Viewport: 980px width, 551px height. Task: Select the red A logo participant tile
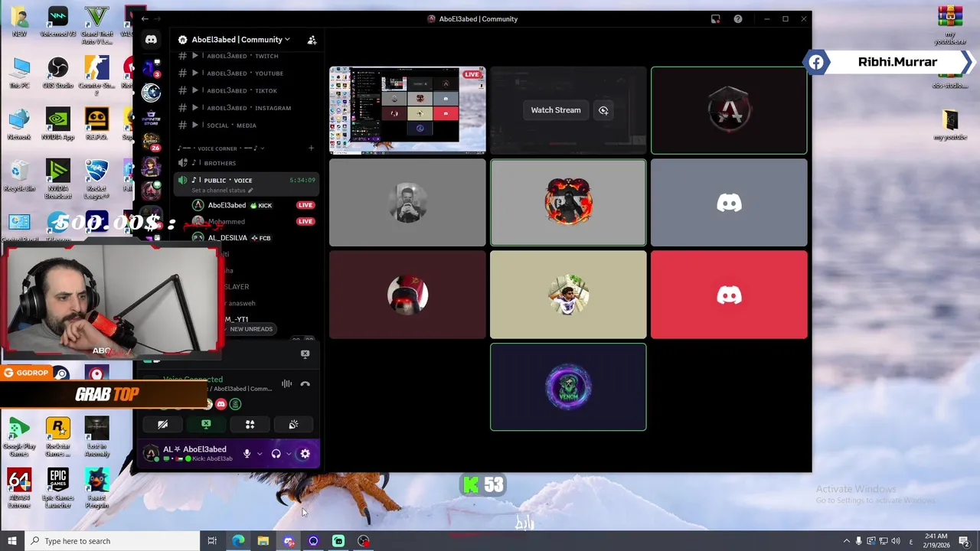point(729,110)
